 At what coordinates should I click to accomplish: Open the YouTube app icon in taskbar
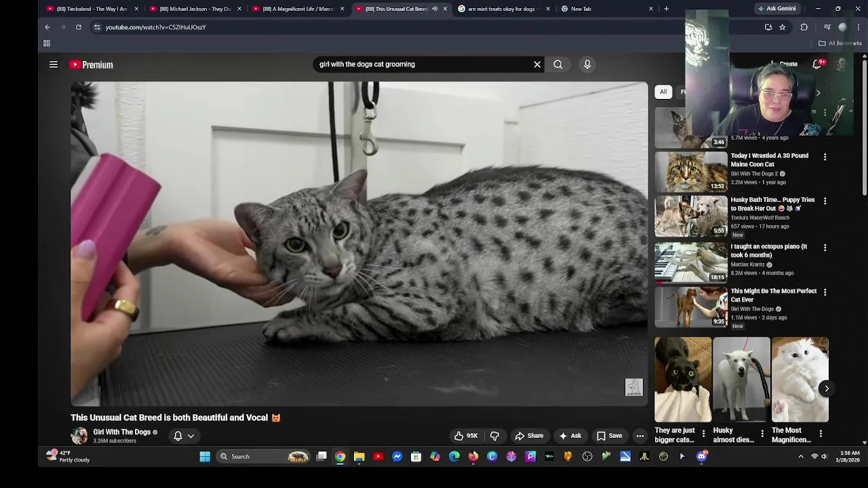click(378, 457)
